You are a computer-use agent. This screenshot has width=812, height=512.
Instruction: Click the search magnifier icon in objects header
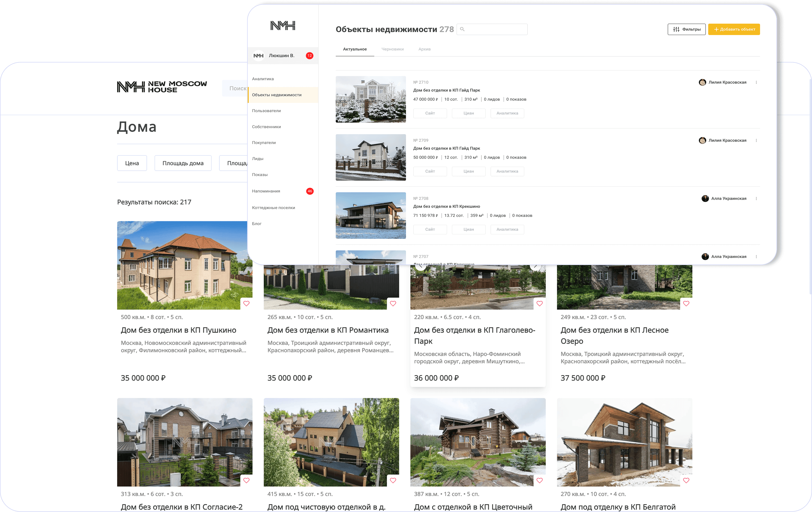coord(462,29)
